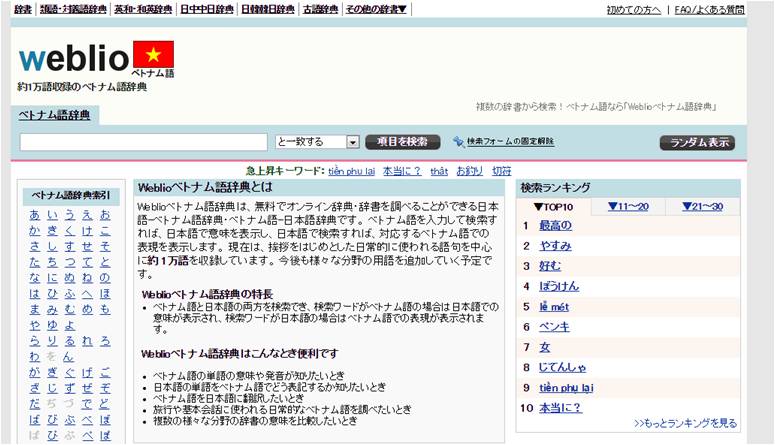This screenshot has width=775, height=445.
Task: Click trending keyword お釣り
Action: (470, 171)
